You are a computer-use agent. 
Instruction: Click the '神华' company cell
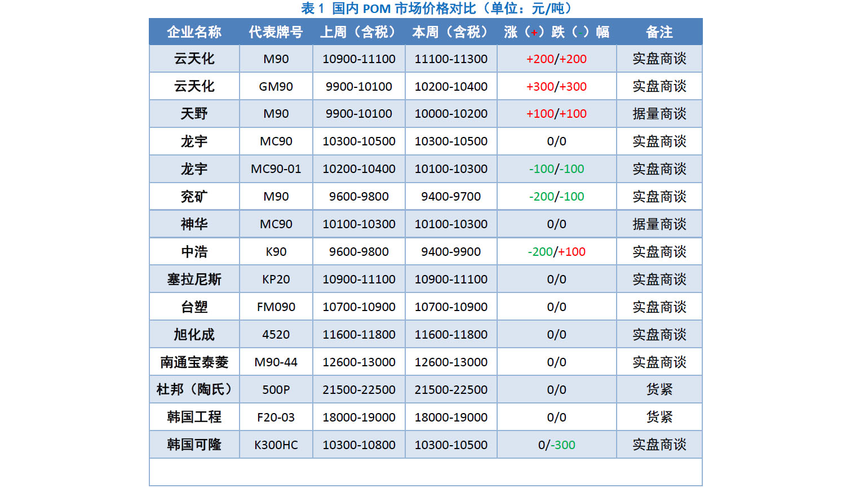click(194, 224)
